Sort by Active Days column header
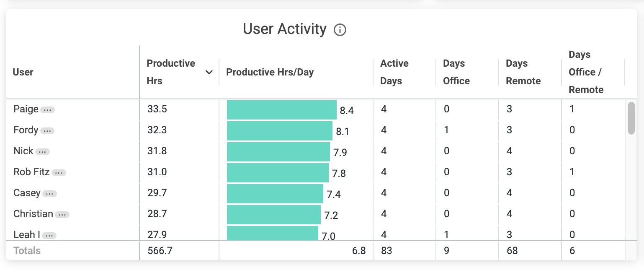The width and height of the screenshot is (644, 270). [x=394, y=72]
